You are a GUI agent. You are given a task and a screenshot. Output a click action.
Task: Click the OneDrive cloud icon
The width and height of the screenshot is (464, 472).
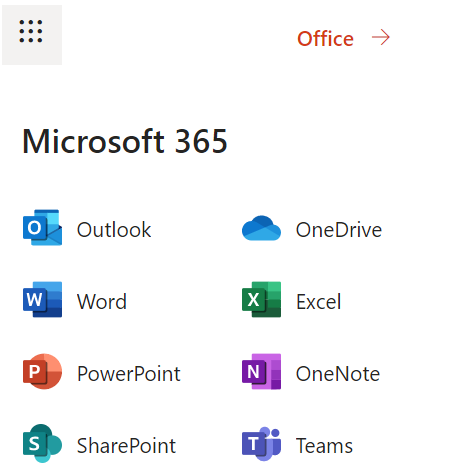tap(261, 228)
